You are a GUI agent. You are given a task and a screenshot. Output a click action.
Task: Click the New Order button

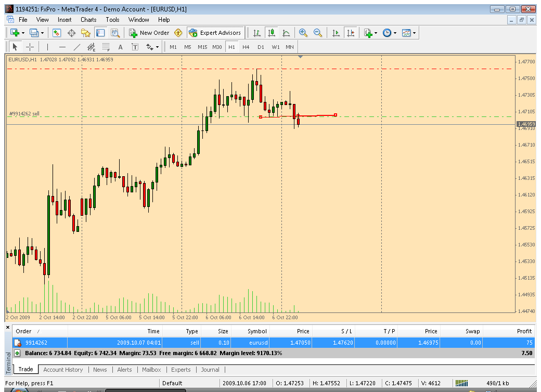click(149, 33)
